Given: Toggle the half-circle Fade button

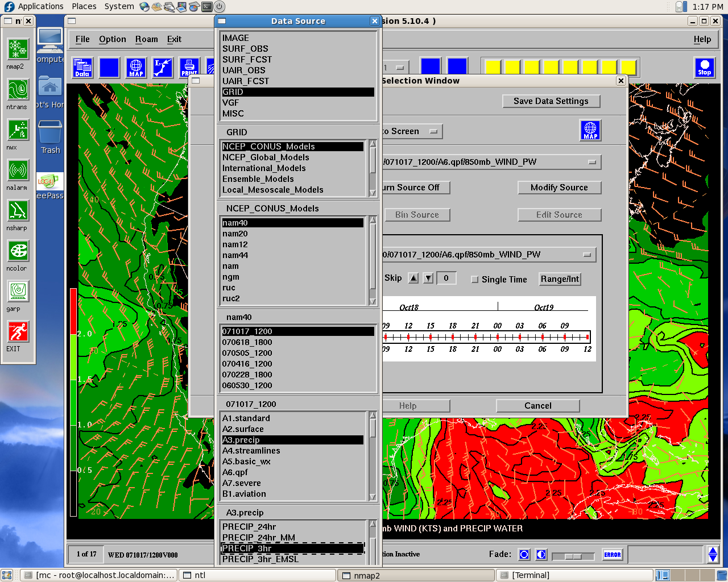Looking at the screenshot, I should click(541, 555).
